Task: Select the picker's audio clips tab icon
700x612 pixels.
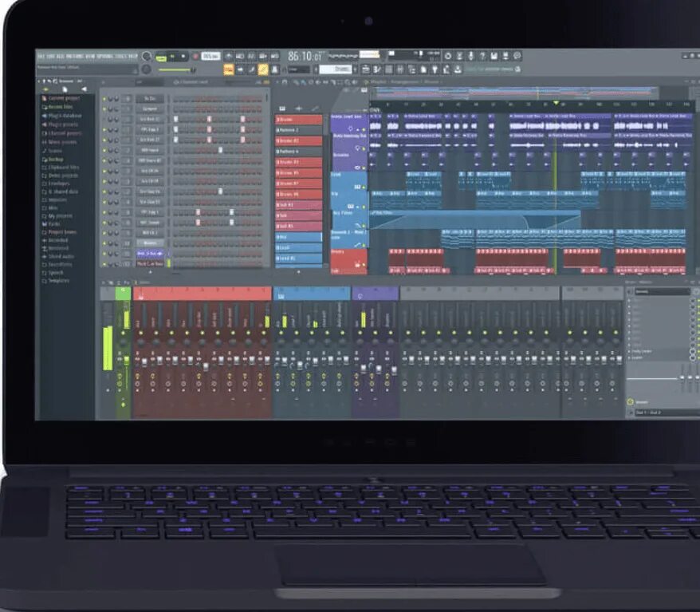Action: [x=299, y=109]
